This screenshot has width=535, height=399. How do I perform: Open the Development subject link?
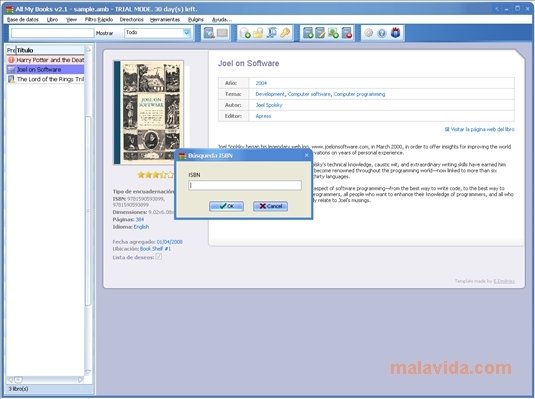270,94
